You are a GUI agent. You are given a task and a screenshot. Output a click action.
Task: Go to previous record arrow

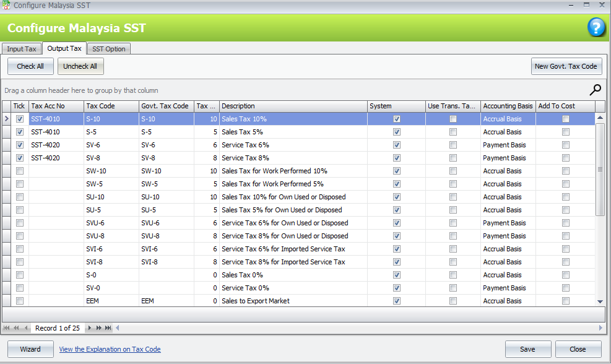tap(26, 328)
